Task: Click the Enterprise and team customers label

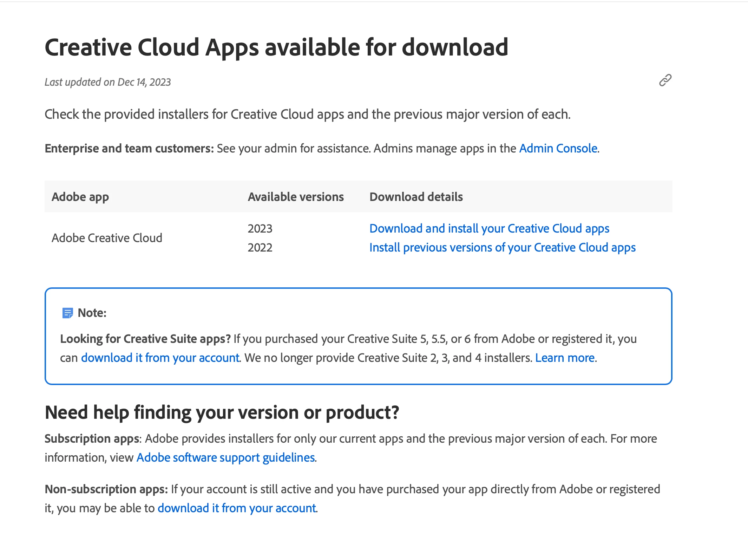Action: tap(129, 148)
